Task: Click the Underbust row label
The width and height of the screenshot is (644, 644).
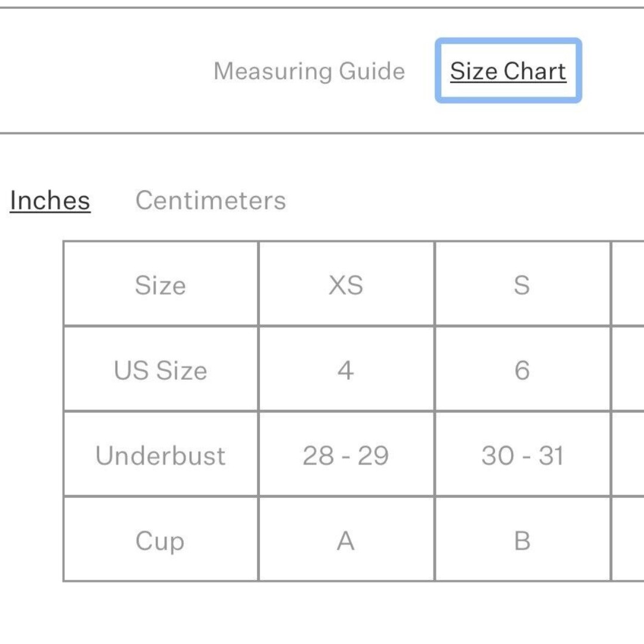Action: 160,454
